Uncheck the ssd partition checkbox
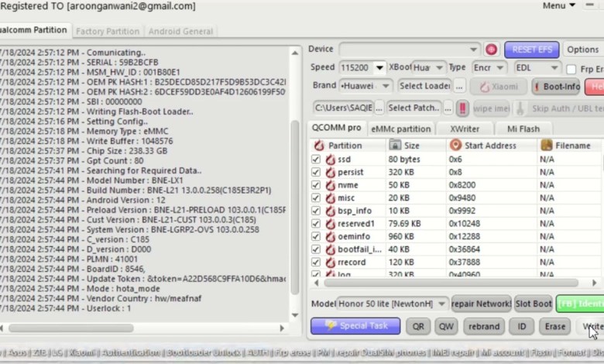604x364 pixels. pyautogui.click(x=315, y=160)
